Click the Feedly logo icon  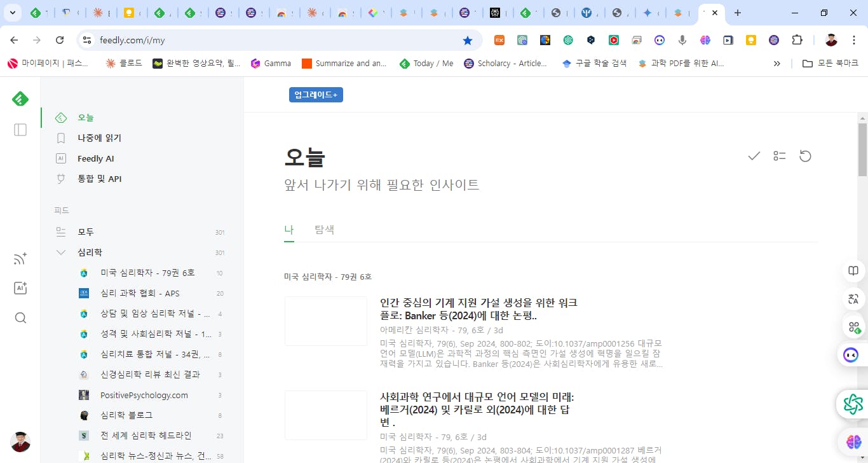tap(20, 99)
